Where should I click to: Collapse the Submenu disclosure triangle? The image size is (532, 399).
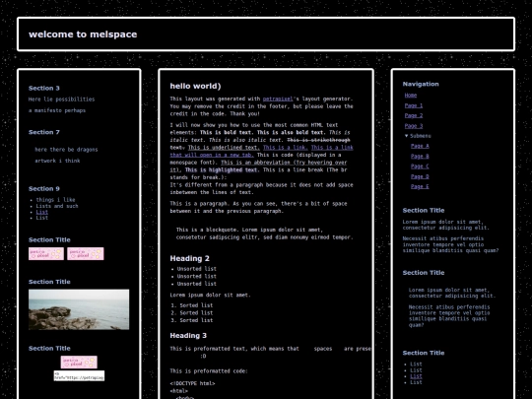tap(407, 136)
